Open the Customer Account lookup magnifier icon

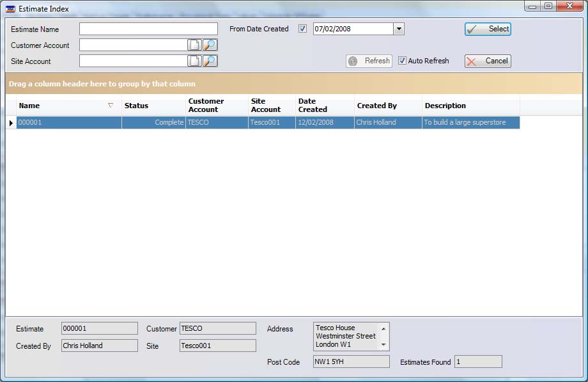tap(208, 45)
